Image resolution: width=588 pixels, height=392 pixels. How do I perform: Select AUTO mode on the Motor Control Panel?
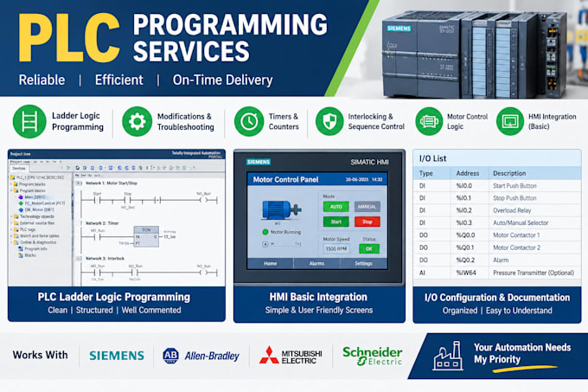(336, 207)
